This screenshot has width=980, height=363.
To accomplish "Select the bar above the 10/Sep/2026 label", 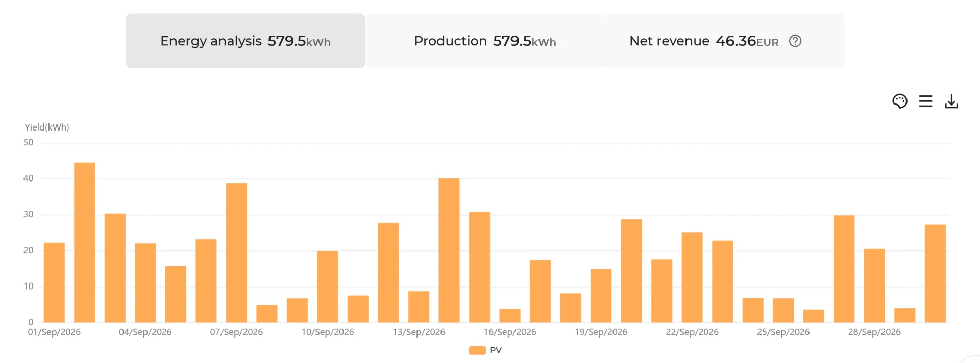I will pos(328,287).
